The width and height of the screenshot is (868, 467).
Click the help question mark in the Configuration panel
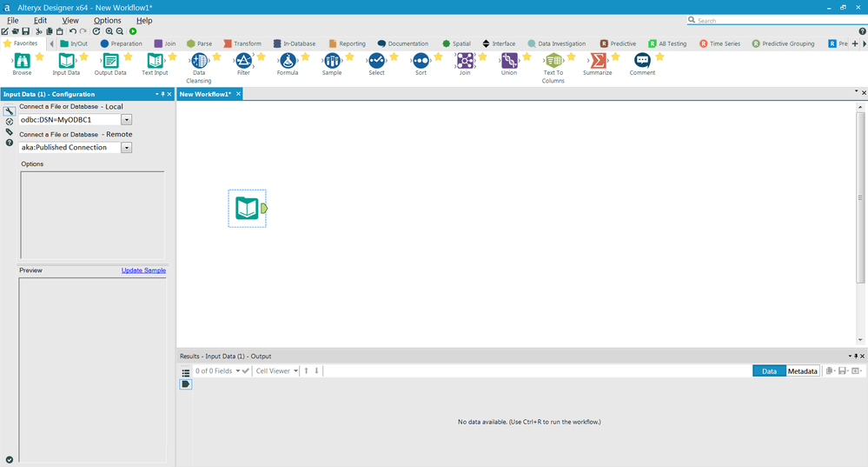point(10,143)
